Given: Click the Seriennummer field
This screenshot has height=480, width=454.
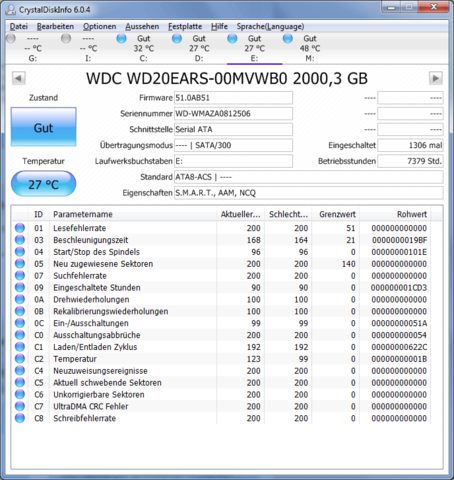Looking at the screenshot, I should 233,114.
